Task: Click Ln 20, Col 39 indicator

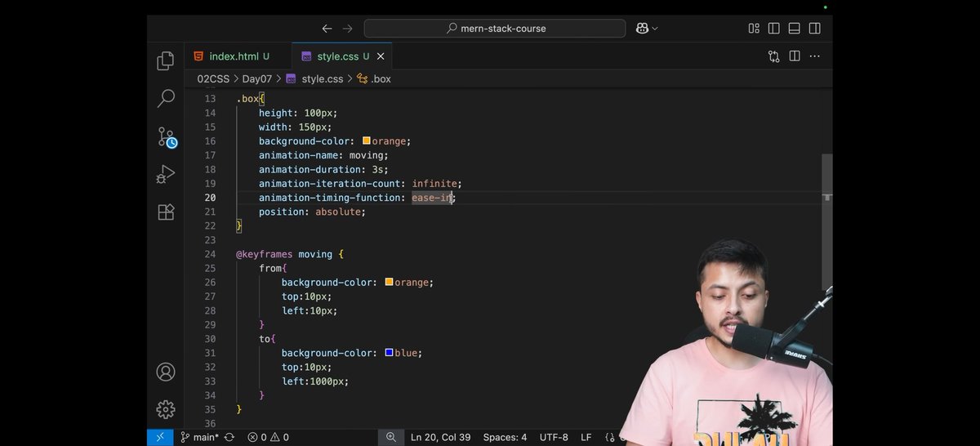Action: point(440,437)
